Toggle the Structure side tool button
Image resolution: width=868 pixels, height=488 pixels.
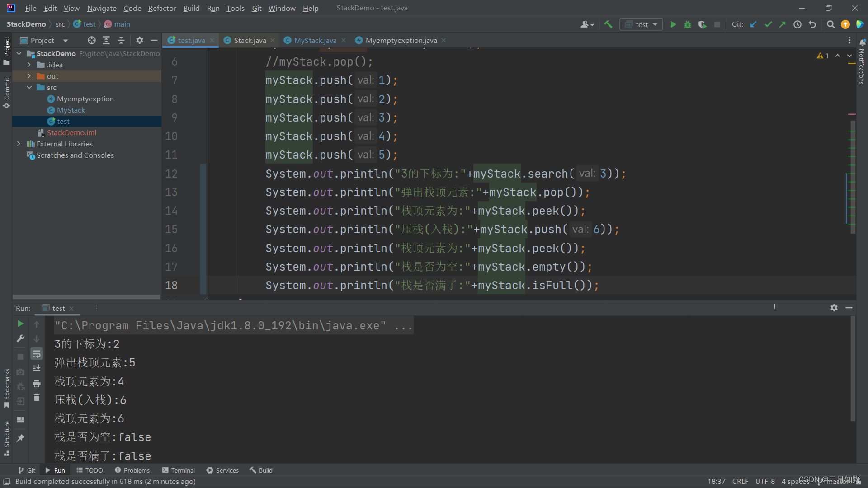point(6,438)
